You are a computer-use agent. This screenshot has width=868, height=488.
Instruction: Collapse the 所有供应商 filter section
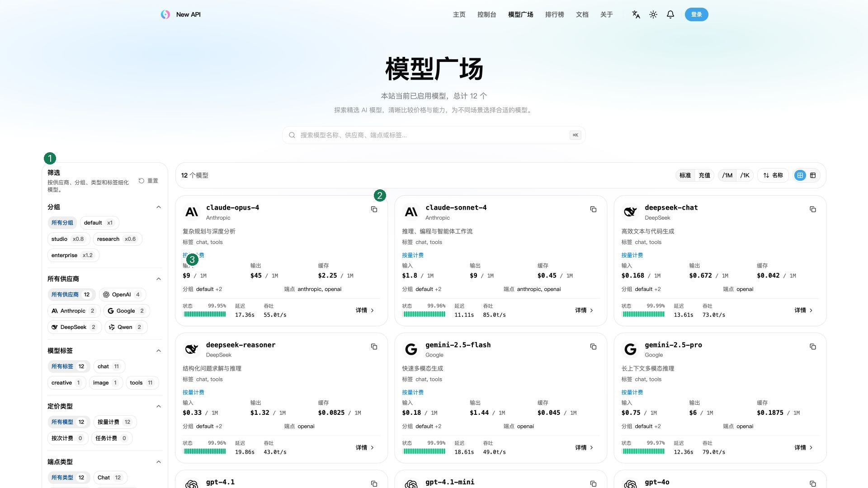[x=159, y=279]
